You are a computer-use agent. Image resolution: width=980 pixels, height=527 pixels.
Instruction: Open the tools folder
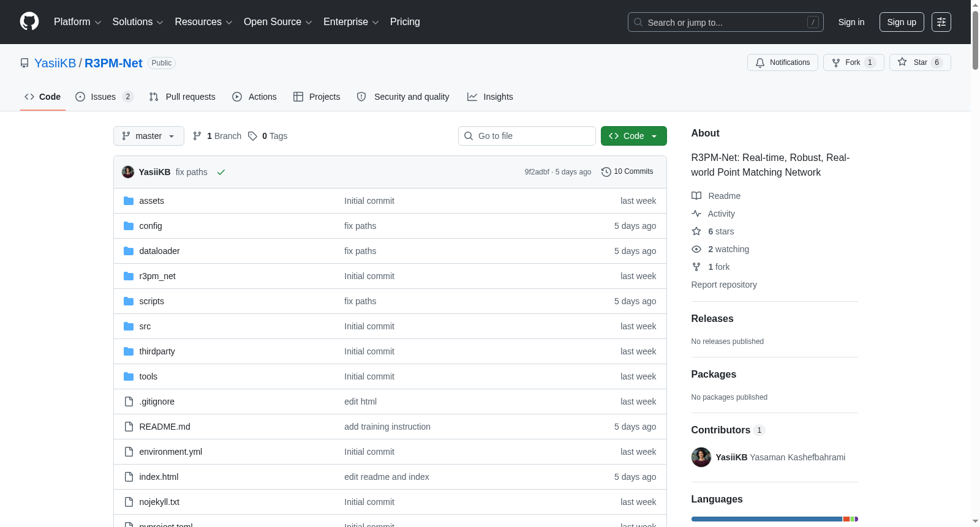(148, 376)
